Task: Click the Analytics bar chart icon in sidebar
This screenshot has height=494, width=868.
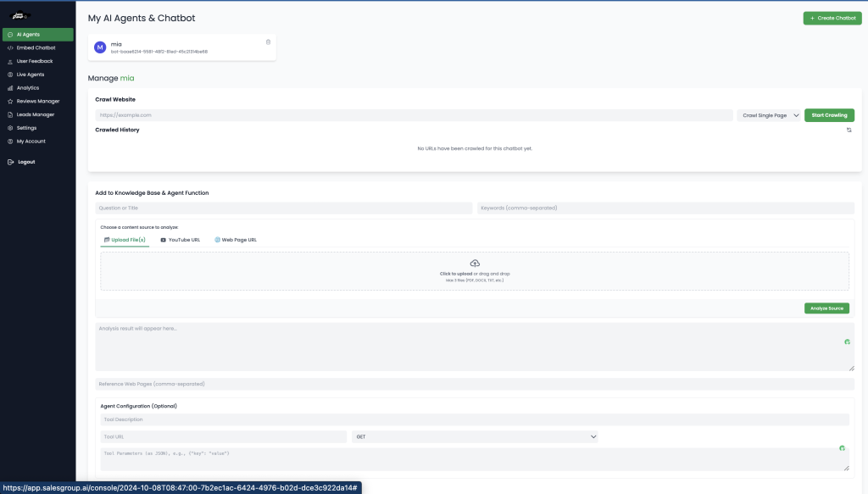Action: pos(9,87)
